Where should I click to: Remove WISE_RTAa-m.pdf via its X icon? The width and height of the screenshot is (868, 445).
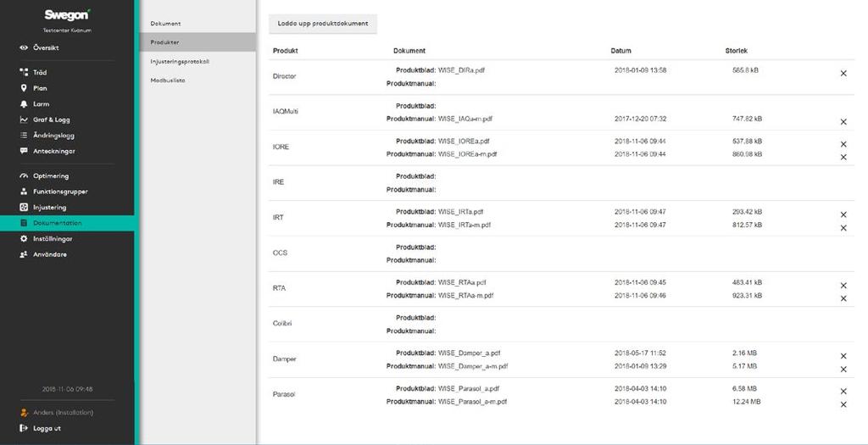click(x=843, y=299)
